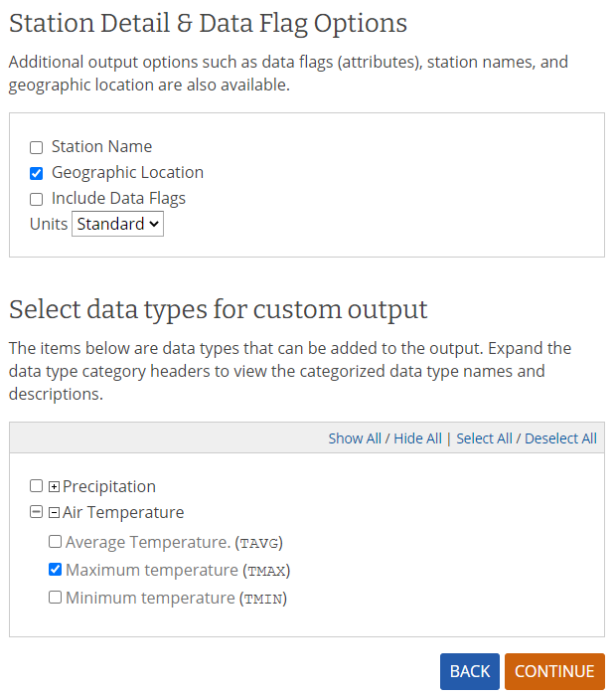The width and height of the screenshot is (616, 697).
Task: Click the Show All link
Action: click(355, 438)
